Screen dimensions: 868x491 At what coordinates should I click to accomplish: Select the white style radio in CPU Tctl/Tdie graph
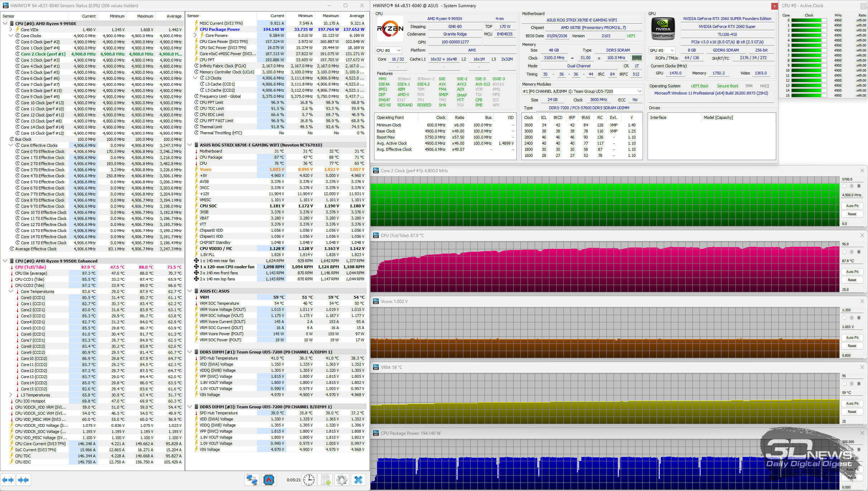pyautogui.click(x=845, y=252)
